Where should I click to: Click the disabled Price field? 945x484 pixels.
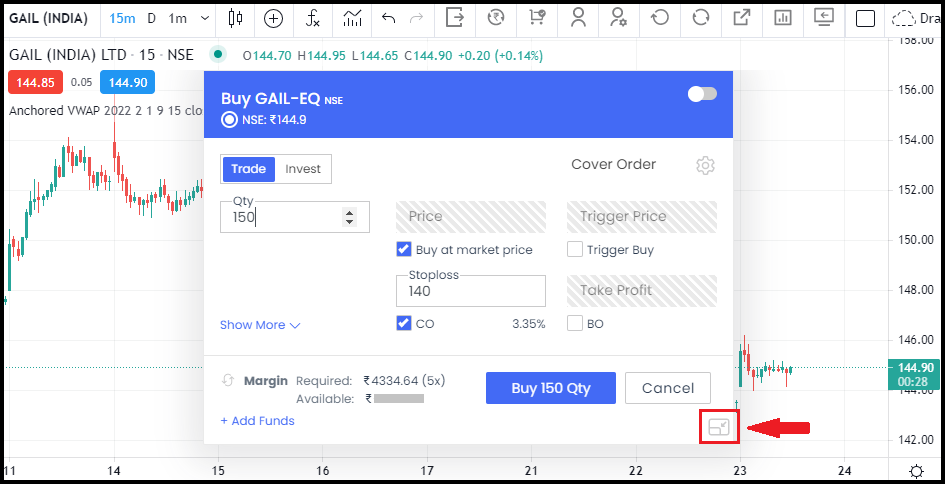pyautogui.click(x=471, y=217)
